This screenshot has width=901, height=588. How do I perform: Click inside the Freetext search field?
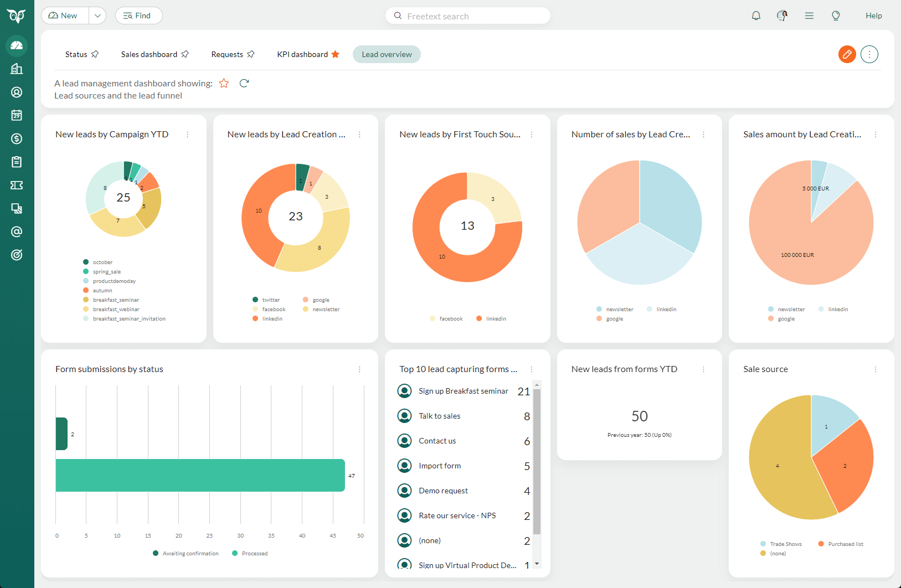468,16
